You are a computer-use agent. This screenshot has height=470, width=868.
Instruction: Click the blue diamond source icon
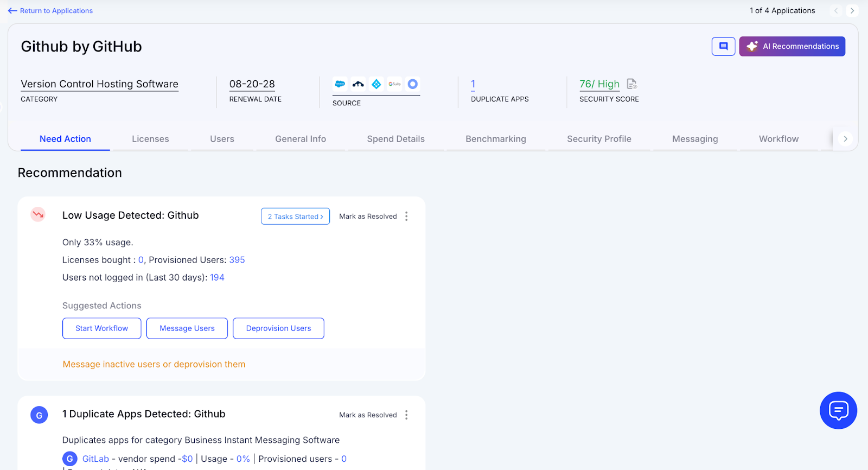pos(376,84)
